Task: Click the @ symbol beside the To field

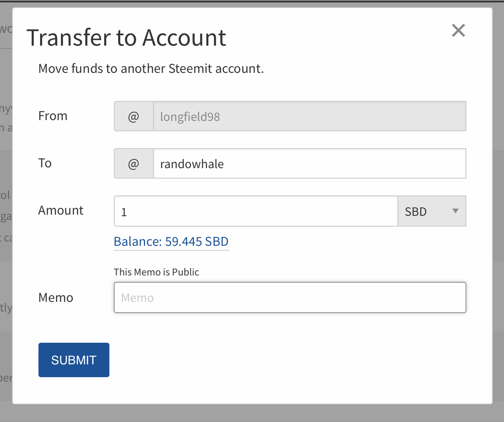Action: (x=134, y=163)
